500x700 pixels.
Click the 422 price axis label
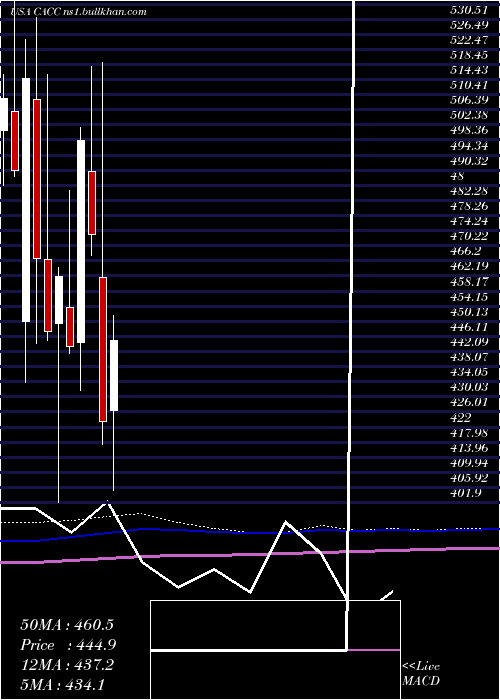pos(461,418)
